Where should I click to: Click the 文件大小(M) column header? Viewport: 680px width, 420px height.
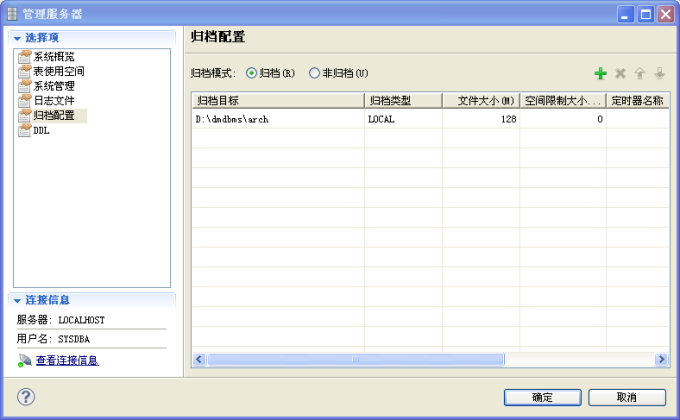[x=481, y=101]
